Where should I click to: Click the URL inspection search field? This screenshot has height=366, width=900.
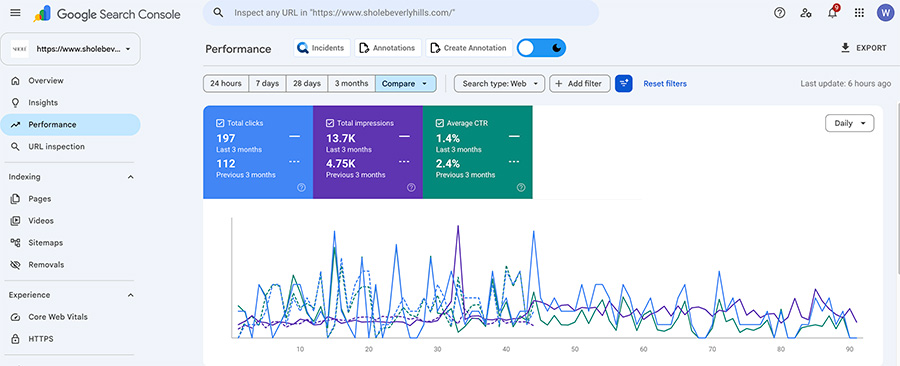click(401, 13)
